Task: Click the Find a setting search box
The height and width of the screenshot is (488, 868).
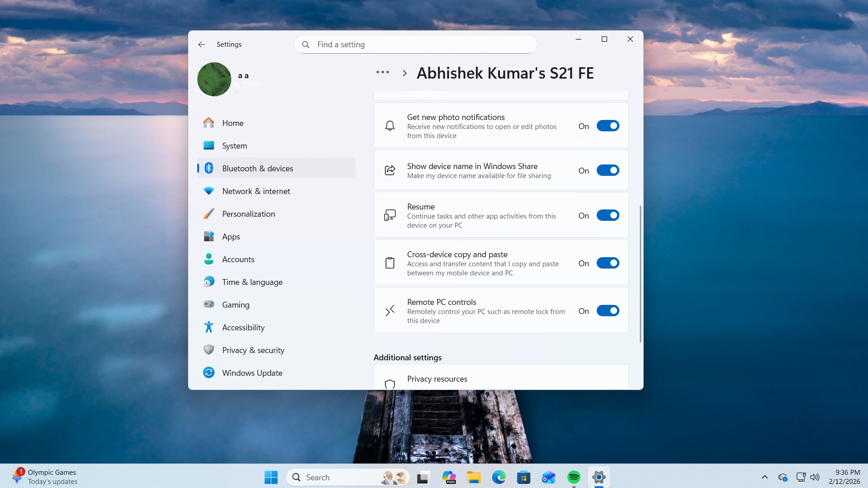Action: (x=415, y=44)
